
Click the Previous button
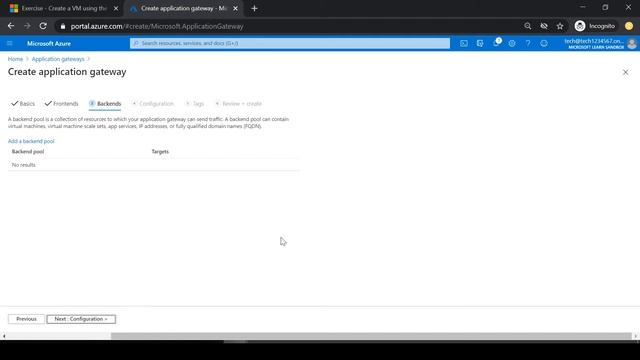pyautogui.click(x=26, y=319)
